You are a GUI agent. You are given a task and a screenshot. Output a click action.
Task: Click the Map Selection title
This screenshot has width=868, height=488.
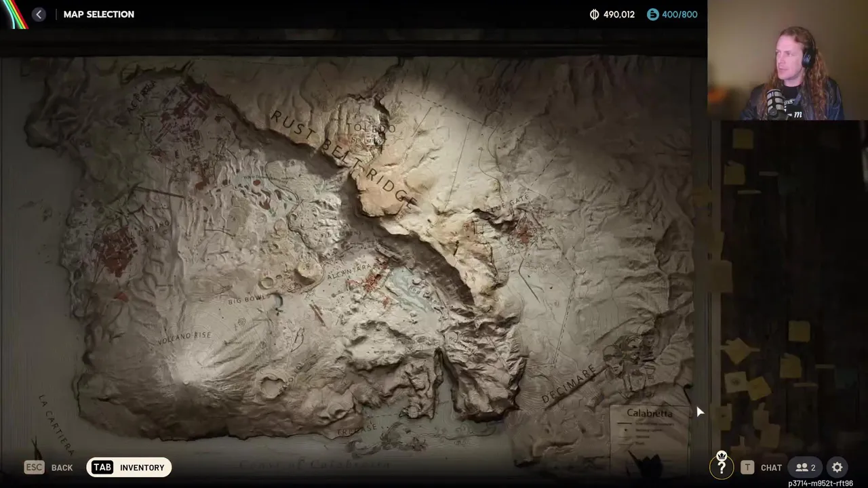click(x=99, y=14)
